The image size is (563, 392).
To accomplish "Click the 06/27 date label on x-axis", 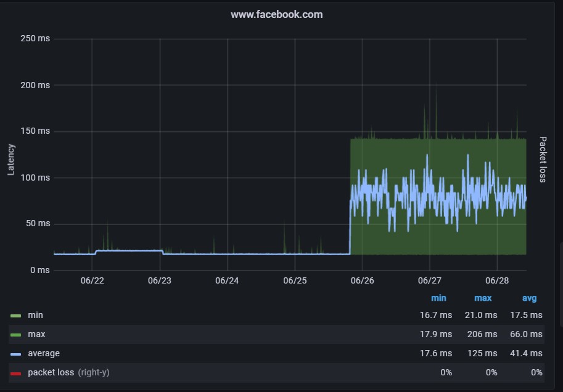I will tap(429, 280).
